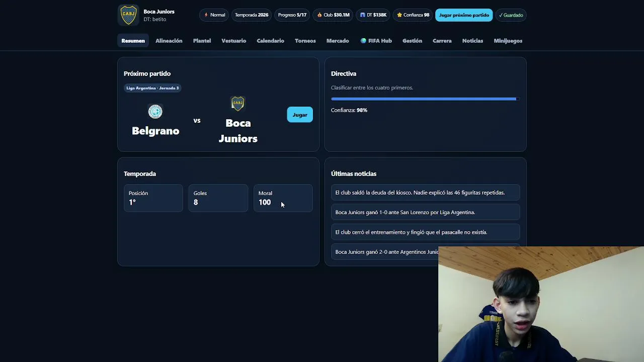Click the Belgrano club crest
Viewport: 644px width, 362px height.
click(155, 111)
